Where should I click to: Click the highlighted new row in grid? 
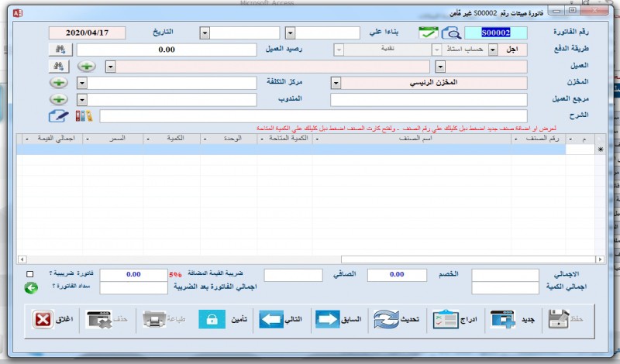click(291, 149)
